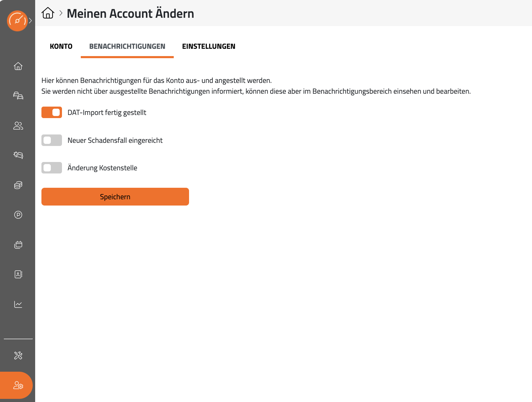Click the home breadcrumb icon in header
Image resolution: width=532 pixels, height=402 pixels.
click(48, 13)
